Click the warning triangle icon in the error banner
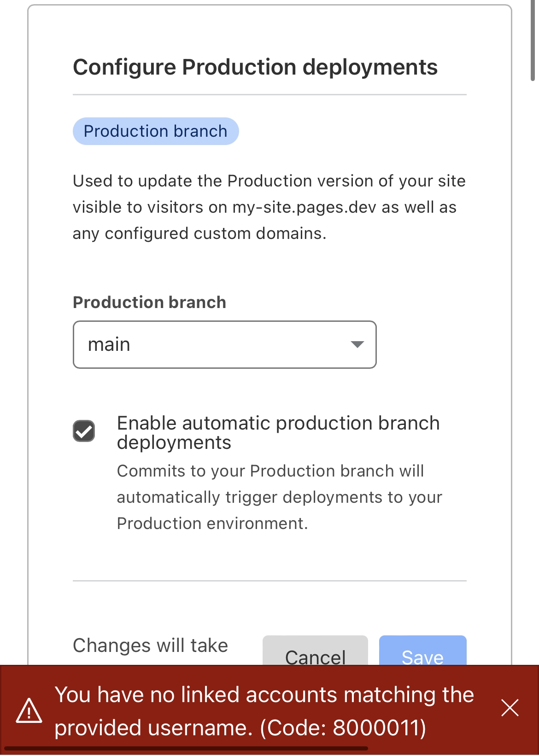This screenshot has height=756, width=539. coord(29,711)
